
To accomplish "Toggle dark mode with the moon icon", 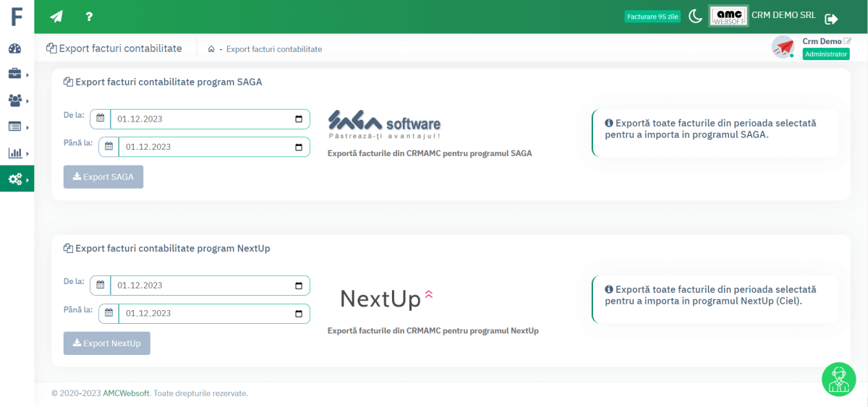I will pyautogui.click(x=695, y=17).
